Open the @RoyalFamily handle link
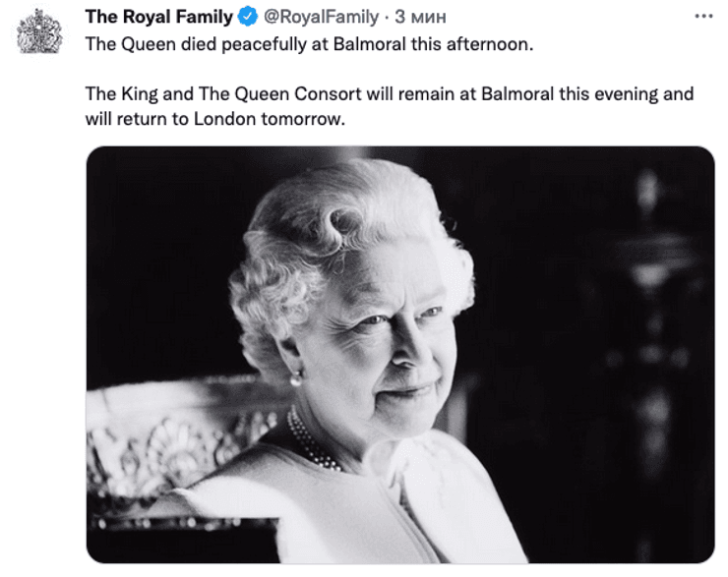The width and height of the screenshot is (728, 577). point(320,17)
